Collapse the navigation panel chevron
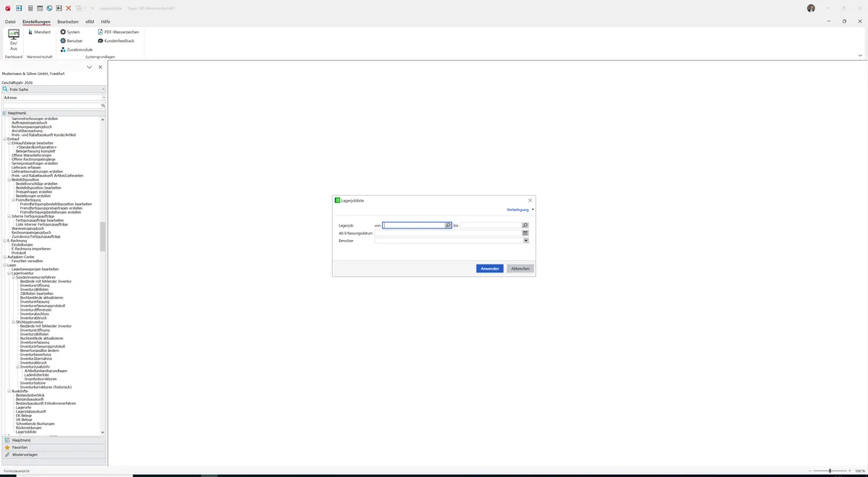Screen dimensions: 868x477 pyautogui.click(x=89, y=67)
